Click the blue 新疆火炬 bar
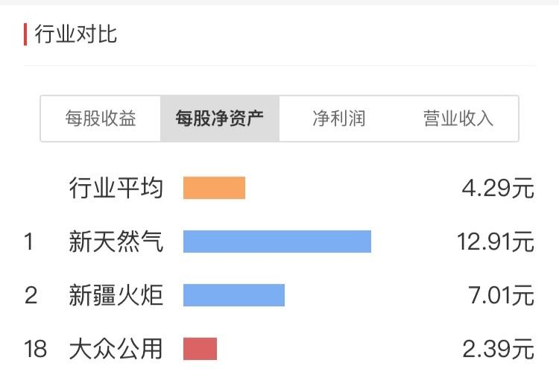 pyautogui.click(x=234, y=295)
